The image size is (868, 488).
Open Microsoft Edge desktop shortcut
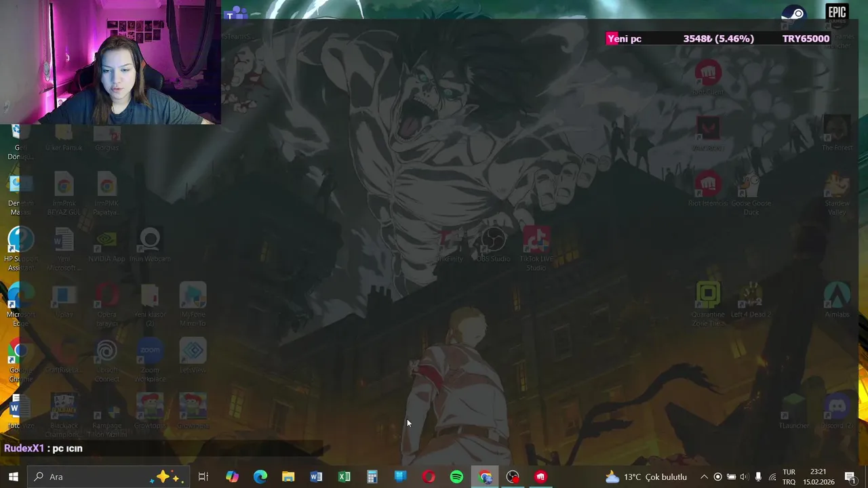pos(20,305)
